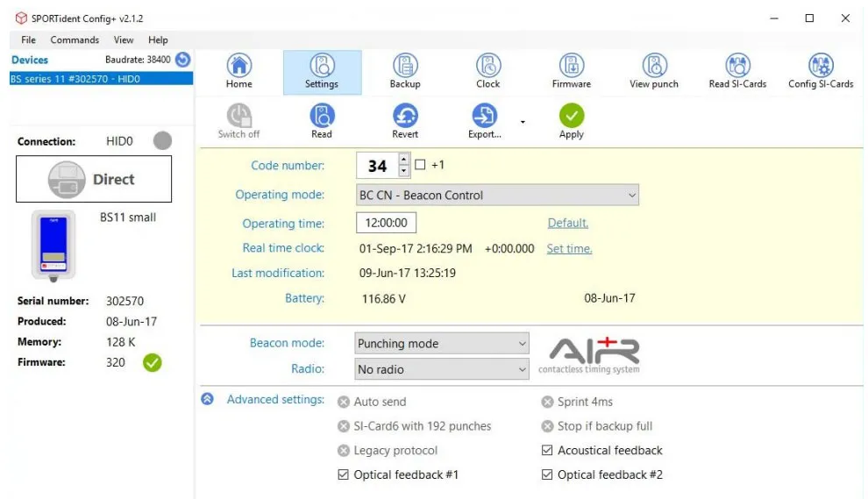Check the +1 code number checkbox

tap(420, 165)
